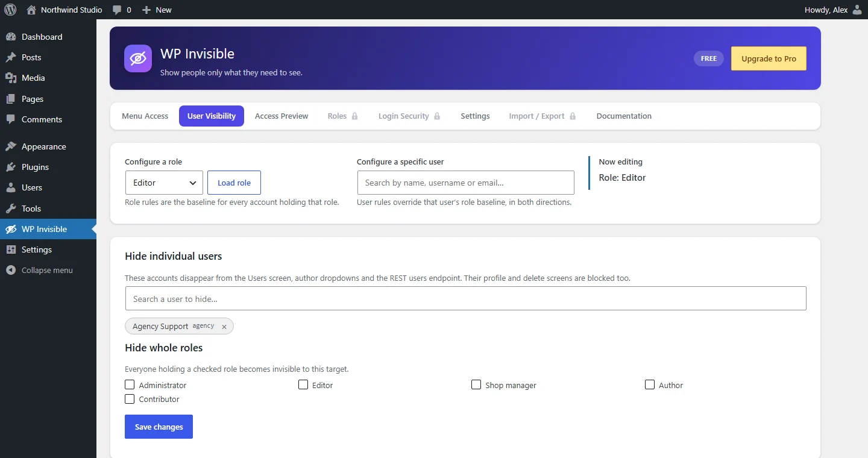This screenshot has width=868, height=458.
Task: Open the New content menu link
Action: [157, 10]
